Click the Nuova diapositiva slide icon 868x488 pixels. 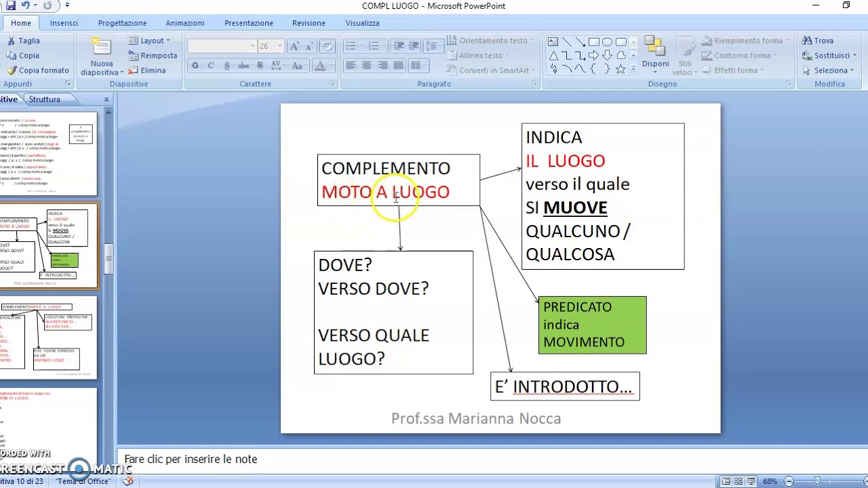click(101, 47)
